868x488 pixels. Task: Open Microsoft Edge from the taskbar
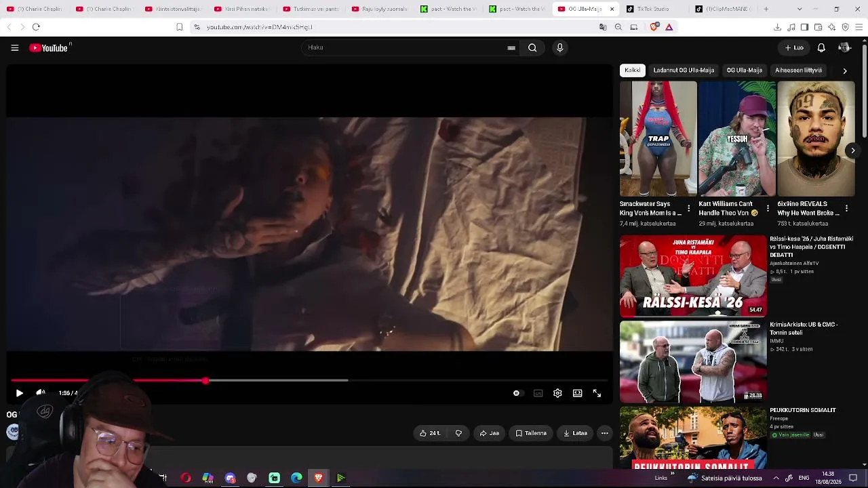tap(296, 478)
